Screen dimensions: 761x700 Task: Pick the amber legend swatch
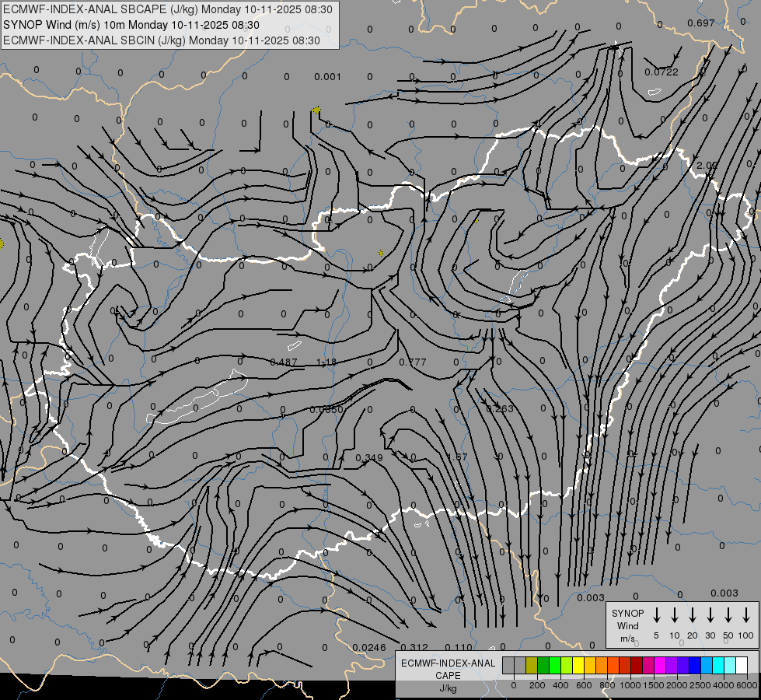590,665
